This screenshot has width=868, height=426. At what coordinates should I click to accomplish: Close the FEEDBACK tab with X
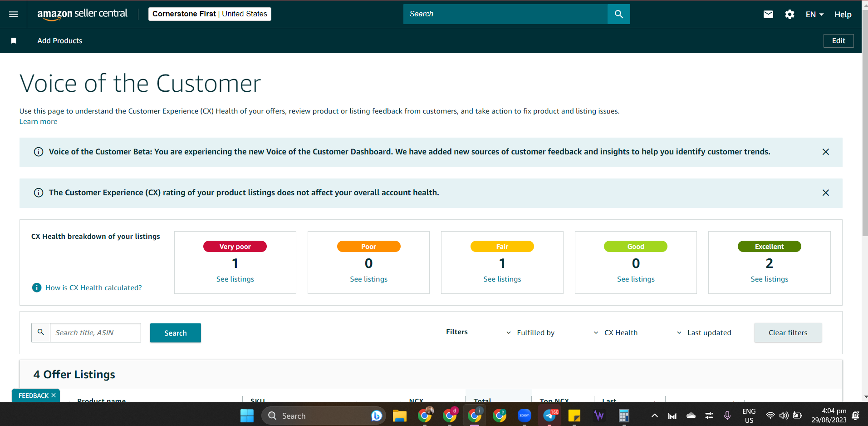(x=54, y=395)
